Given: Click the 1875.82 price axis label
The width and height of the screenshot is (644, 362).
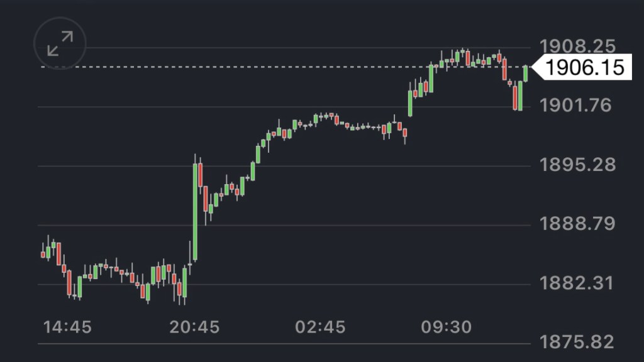Looking at the screenshot, I should 575,343.
